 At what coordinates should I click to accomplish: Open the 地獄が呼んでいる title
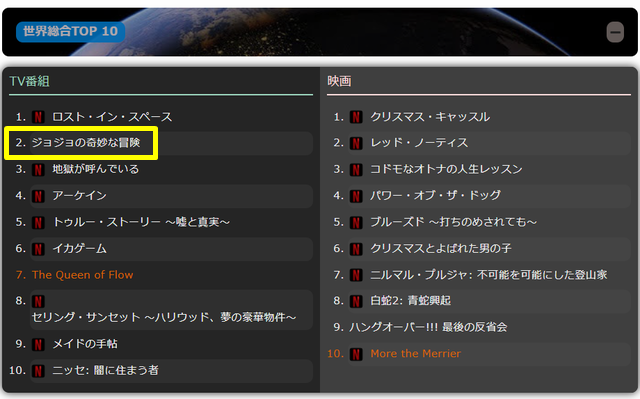click(x=96, y=169)
